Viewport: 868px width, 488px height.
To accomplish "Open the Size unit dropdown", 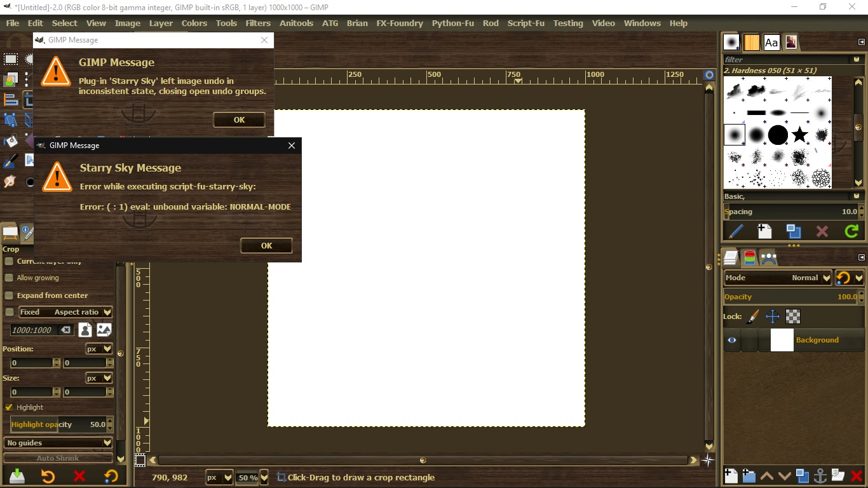I will [99, 378].
